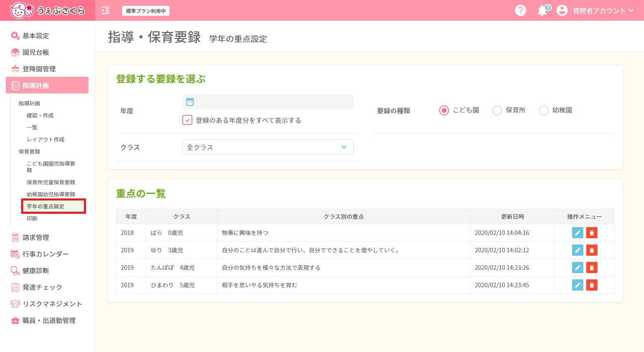Click the 指導計画 notebook icon in sidebar
The image size is (644, 352).
[x=15, y=86]
